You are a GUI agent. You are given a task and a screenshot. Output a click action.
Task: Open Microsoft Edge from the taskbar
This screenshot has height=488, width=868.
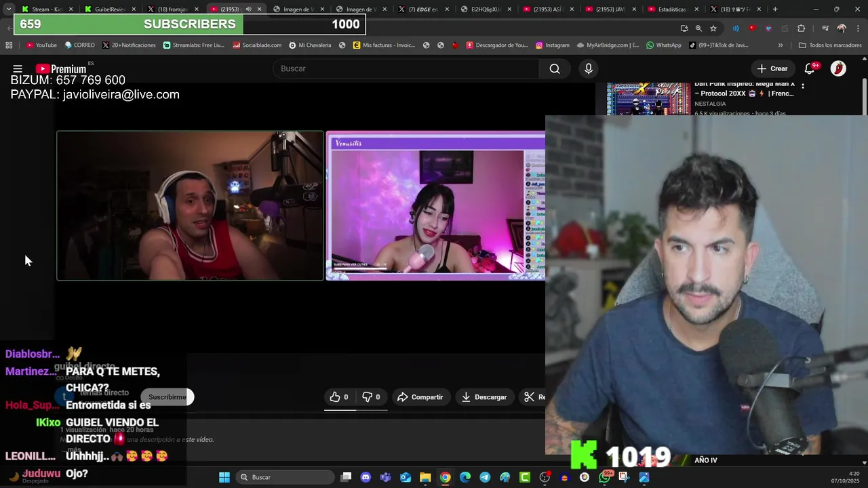pos(465,477)
